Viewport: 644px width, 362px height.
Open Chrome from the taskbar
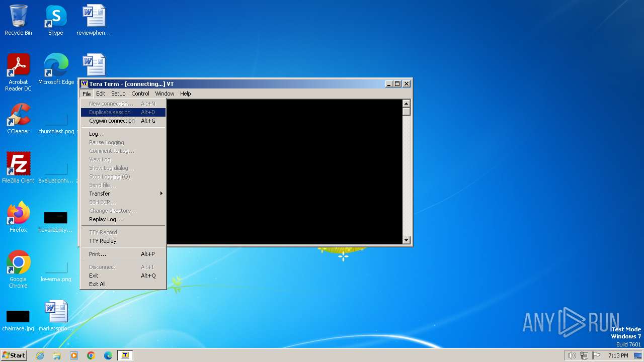point(91,355)
